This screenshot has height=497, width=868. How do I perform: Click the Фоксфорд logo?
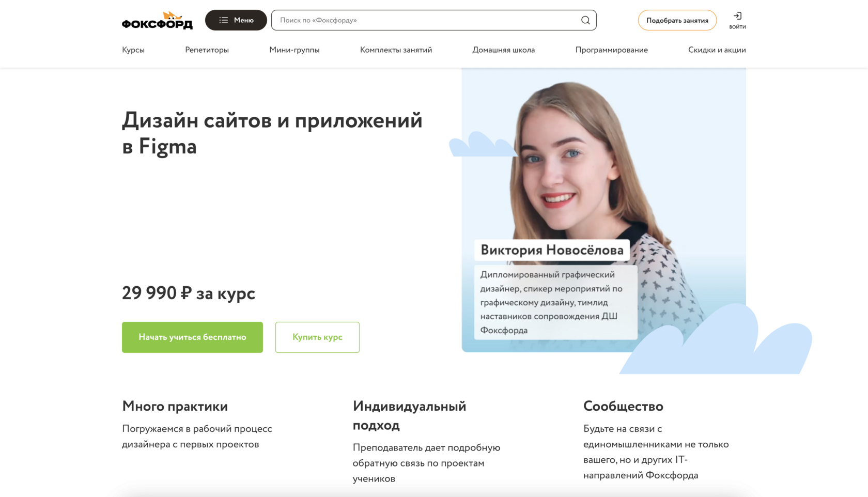point(157,20)
